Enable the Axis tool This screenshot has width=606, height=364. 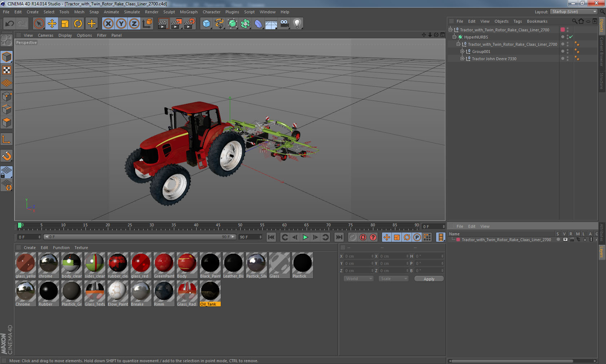pos(6,139)
